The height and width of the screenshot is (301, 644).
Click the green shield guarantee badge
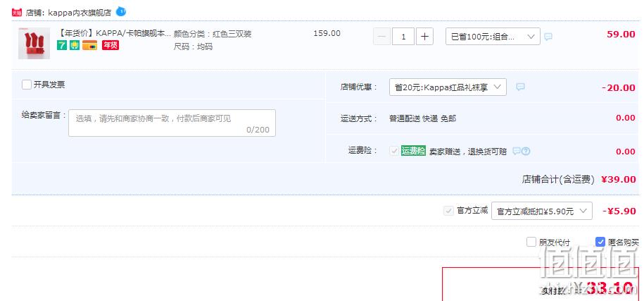[x=75, y=45]
